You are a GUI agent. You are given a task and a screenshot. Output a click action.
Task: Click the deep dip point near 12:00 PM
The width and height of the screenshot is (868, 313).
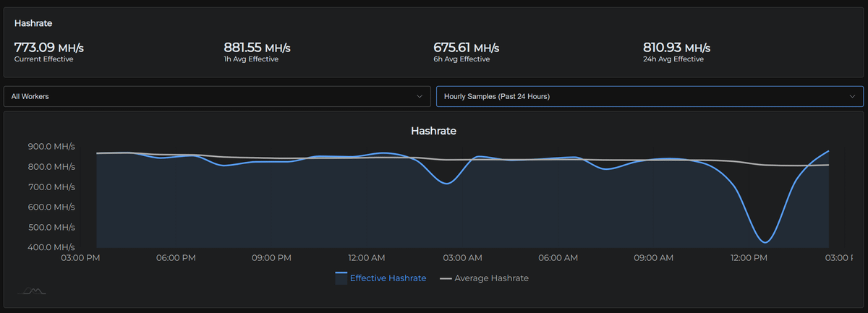(x=765, y=241)
